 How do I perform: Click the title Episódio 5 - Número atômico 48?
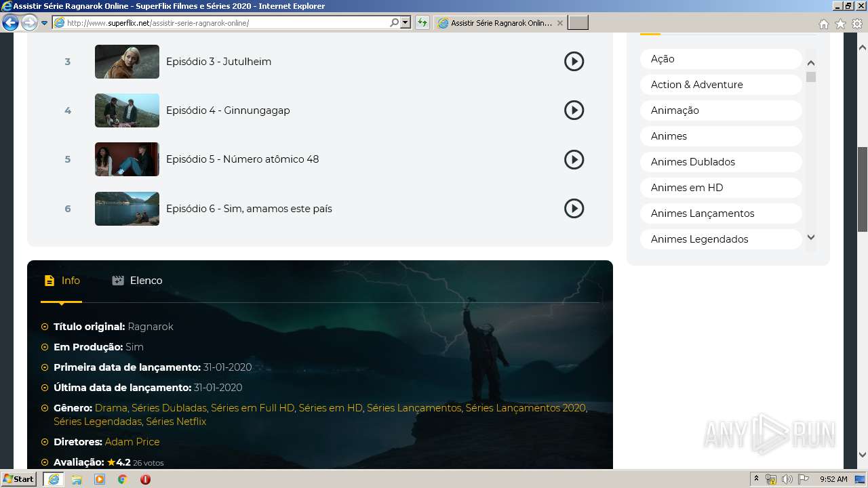pos(242,159)
